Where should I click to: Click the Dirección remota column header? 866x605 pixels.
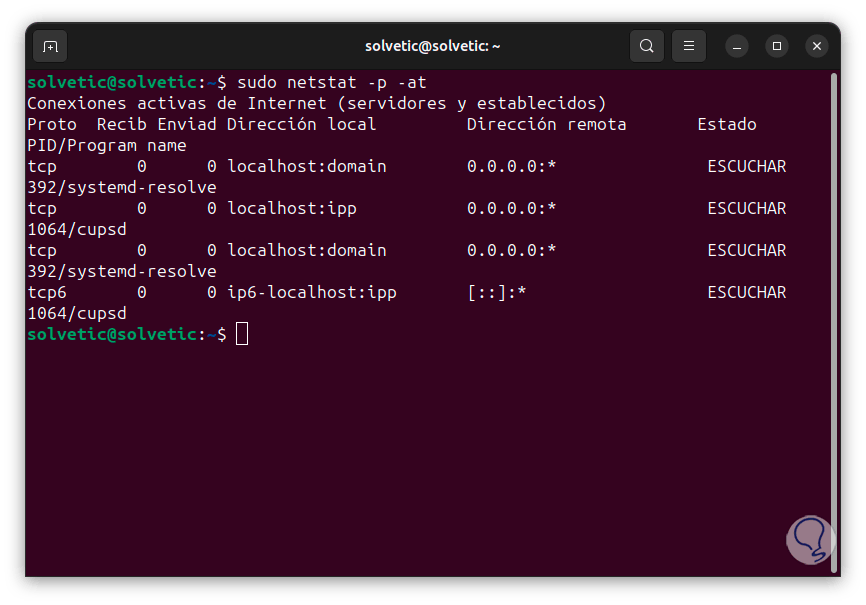coord(546,124)
